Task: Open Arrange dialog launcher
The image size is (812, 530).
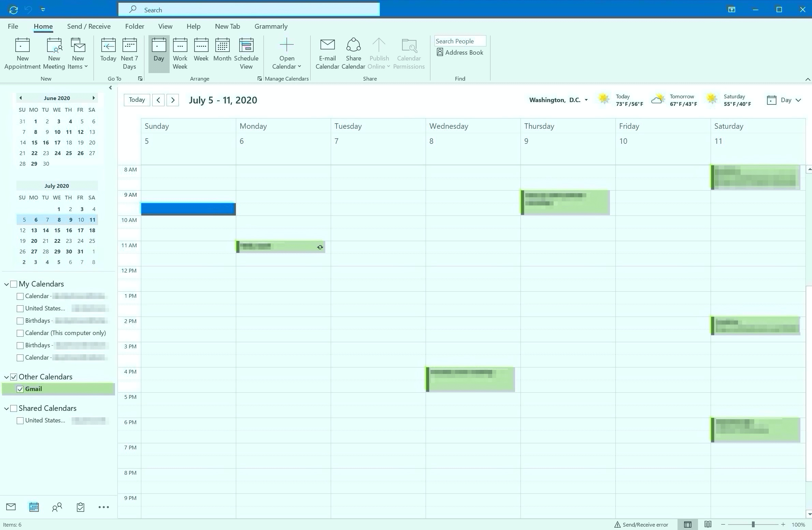Action: click(x=259, y=79)
